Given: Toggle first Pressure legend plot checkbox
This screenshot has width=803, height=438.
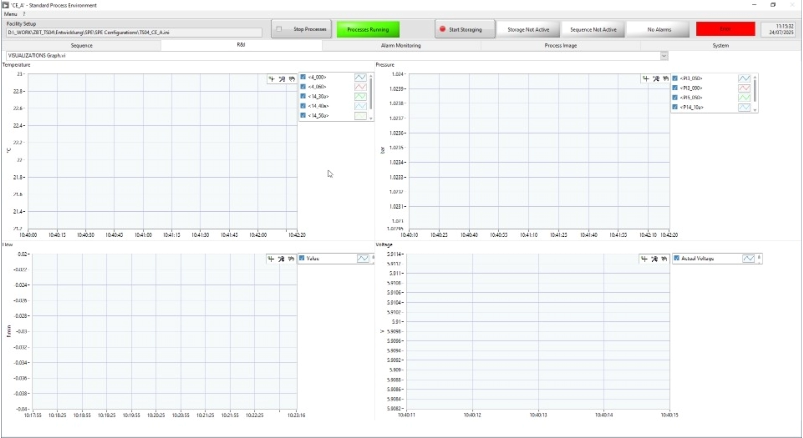Looking at the screenshot, I should (677, 78).
